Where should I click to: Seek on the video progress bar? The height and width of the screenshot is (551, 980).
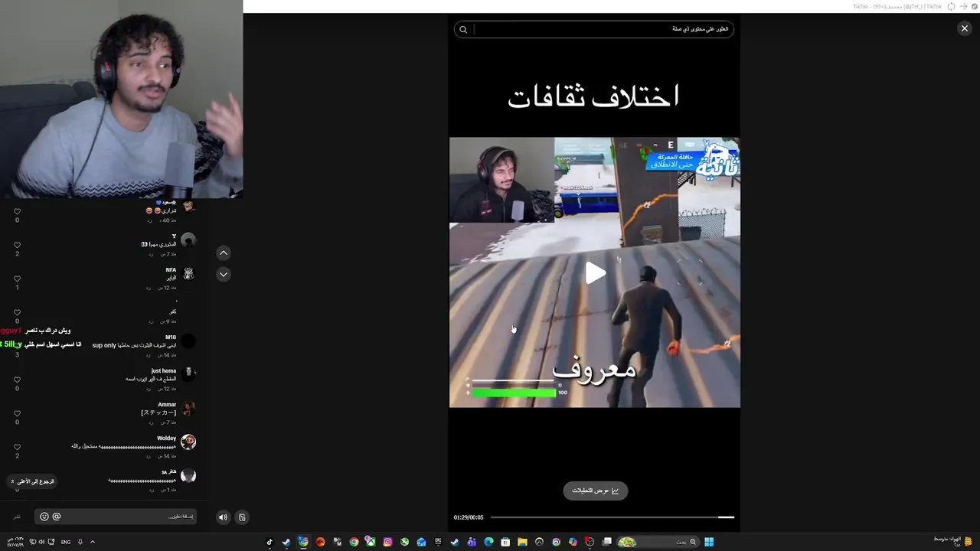(612, 517)
